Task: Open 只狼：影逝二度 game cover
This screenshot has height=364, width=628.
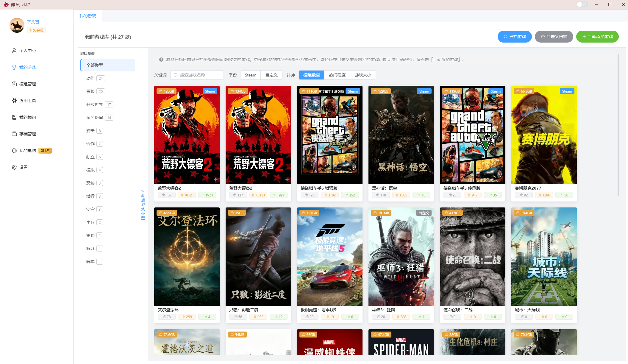Action: (x=258, y=257)
